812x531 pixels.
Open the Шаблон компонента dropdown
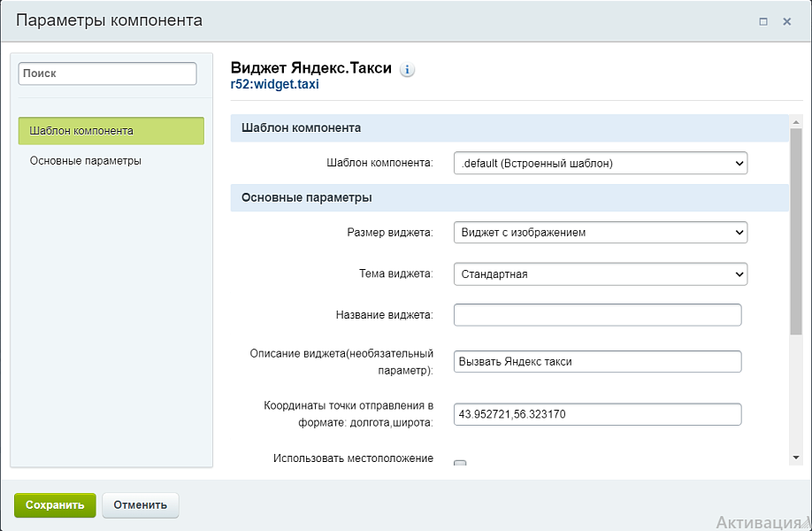click(x=600, y=163)
